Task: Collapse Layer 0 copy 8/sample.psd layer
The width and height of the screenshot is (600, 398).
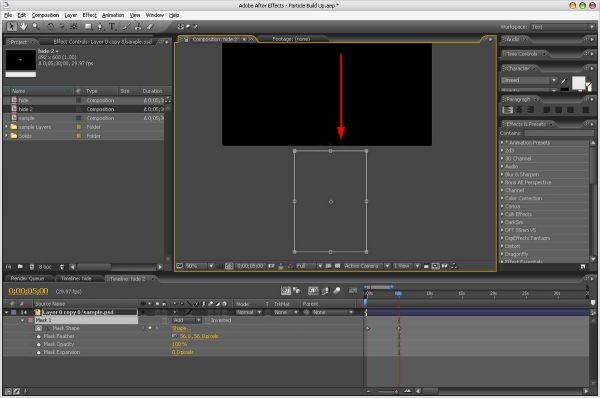Action: click(7, 312)
